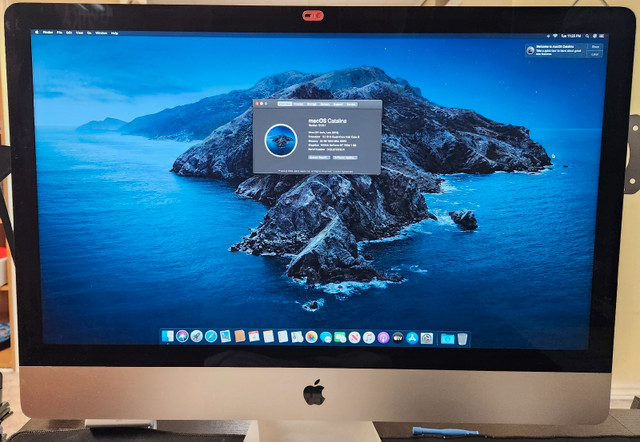Click the Software Update button

[x=345, y=158]
